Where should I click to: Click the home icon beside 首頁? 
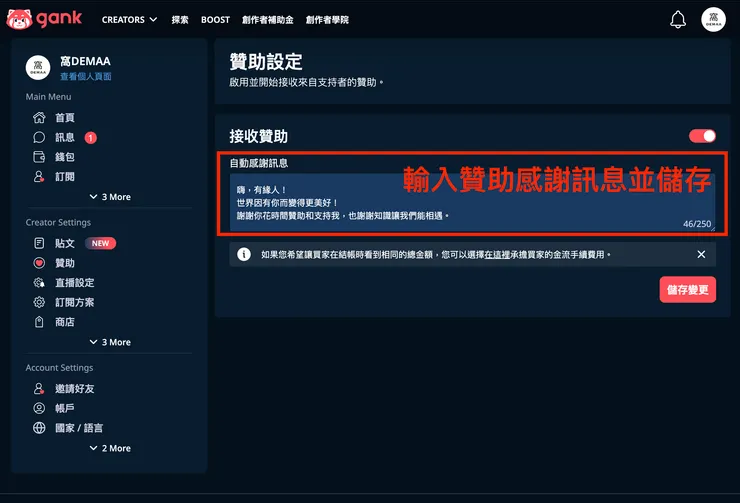[39, 117]
